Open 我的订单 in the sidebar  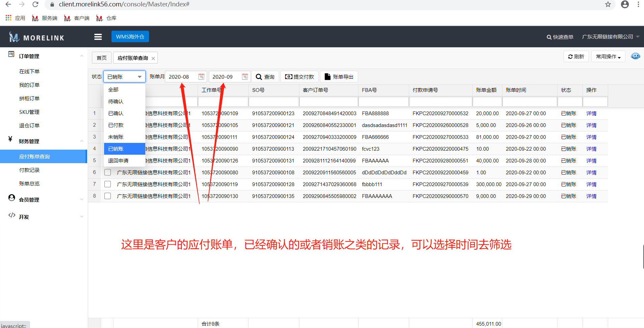(x=29, y=85)
